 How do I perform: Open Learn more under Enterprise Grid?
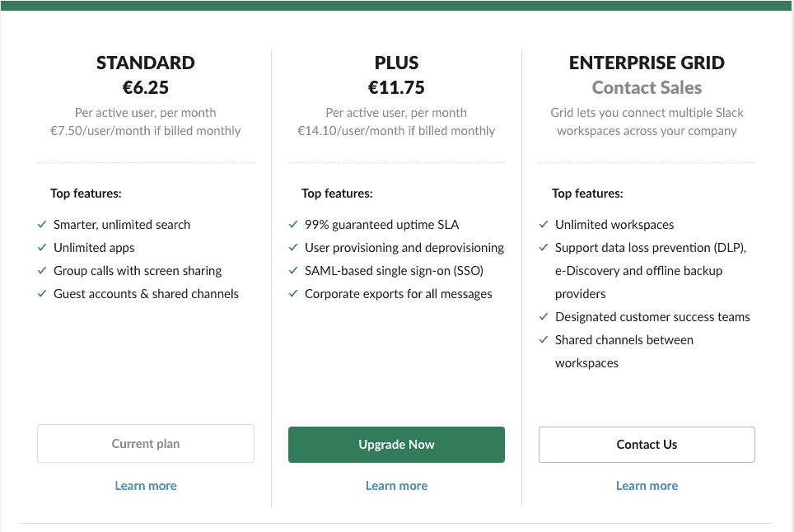[647, 486]
